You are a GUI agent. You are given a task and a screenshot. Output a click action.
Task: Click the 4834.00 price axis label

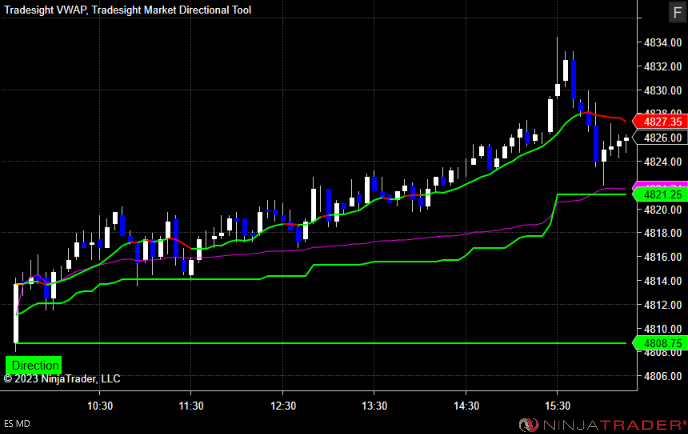pos(663,43)
